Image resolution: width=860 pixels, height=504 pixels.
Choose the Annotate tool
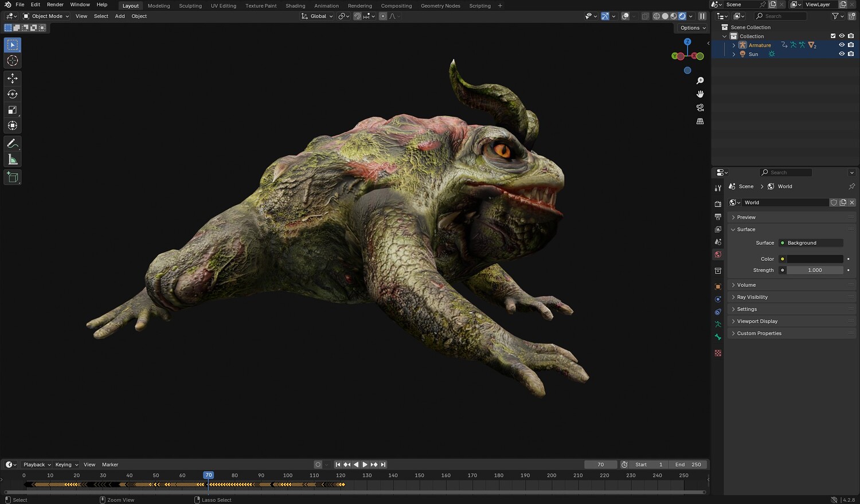[13, 143]
